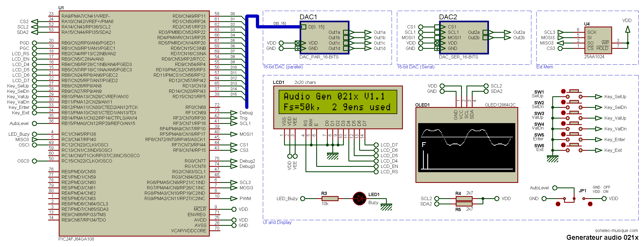
Task: Select the Key_Exit terminal beside SW6
Action: pyautogui.click(x=599, y=150)
